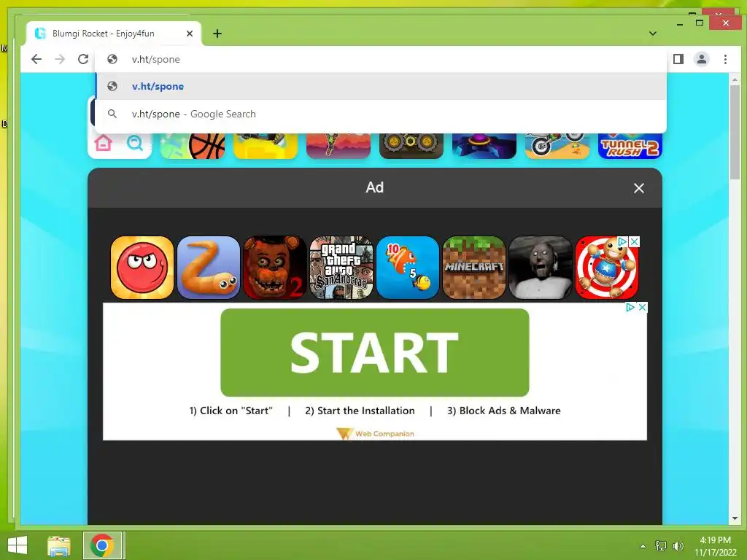
Task: Click the Red Ball game icon
Action: pyautogui.click(x=142, y=268)
